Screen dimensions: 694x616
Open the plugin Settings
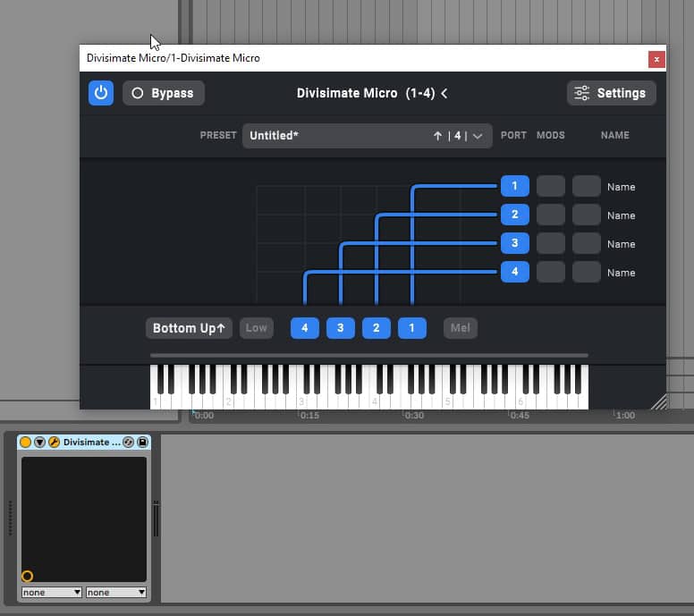point(611,93)
